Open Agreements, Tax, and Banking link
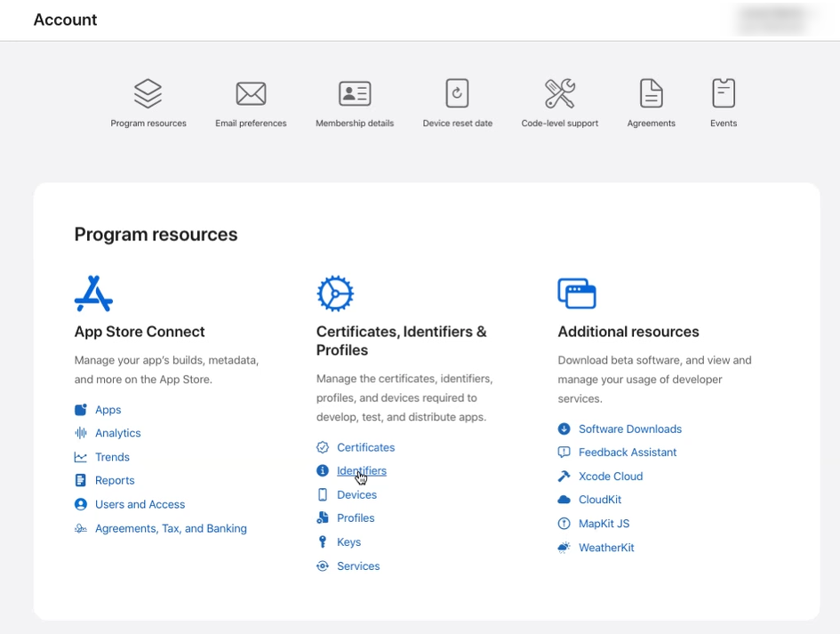 point(171,528)
